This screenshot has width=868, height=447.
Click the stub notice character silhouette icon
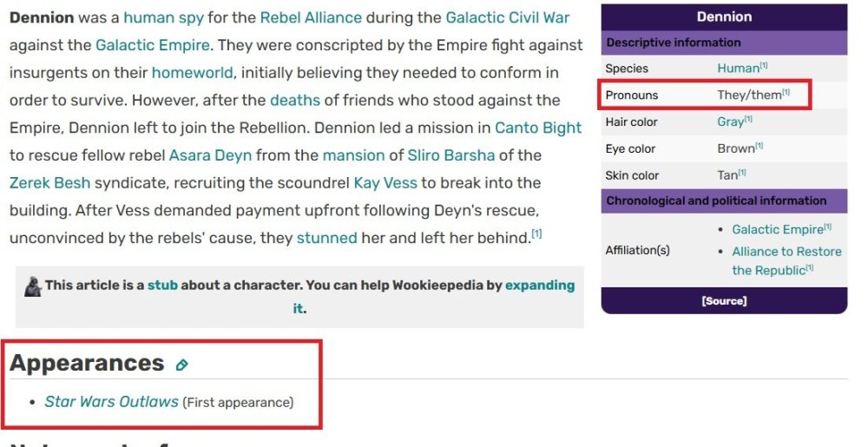point(33,286)
